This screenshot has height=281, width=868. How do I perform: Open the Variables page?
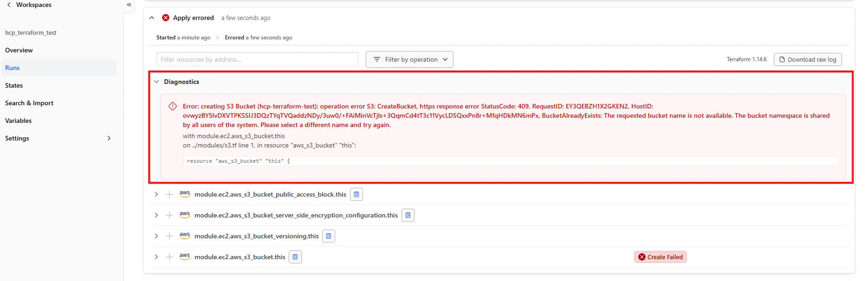[19, 121]
